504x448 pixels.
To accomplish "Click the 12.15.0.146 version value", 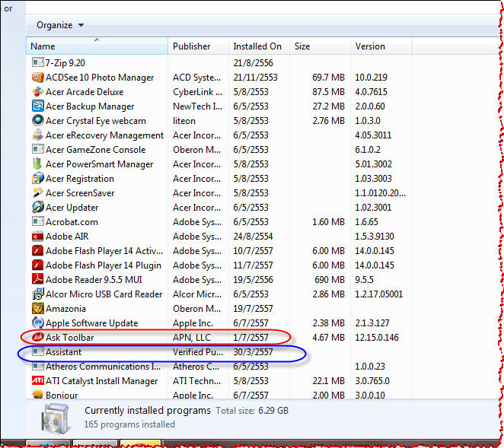I will point(377,338).
